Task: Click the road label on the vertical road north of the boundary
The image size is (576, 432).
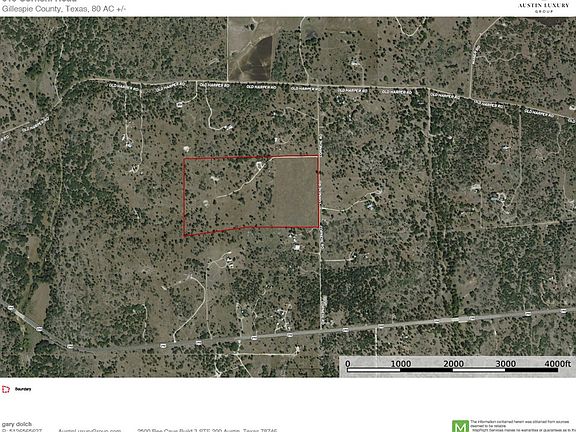Action: [x=320, y=146]
